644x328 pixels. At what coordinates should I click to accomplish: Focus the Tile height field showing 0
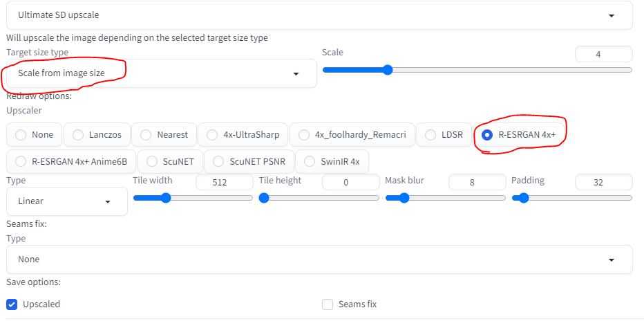coord(351,182)
